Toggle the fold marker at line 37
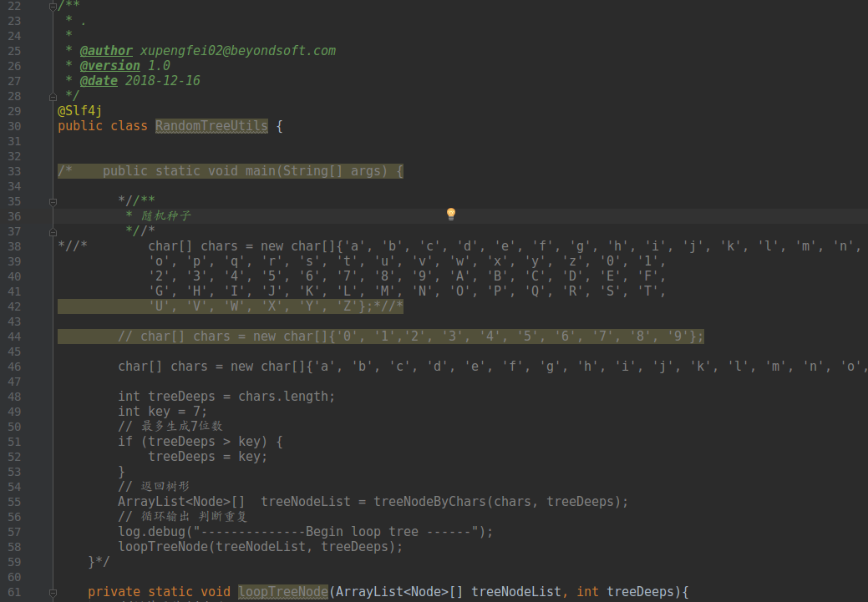Image resolution: width=868 pixels, height=602 pixels. 53,232
